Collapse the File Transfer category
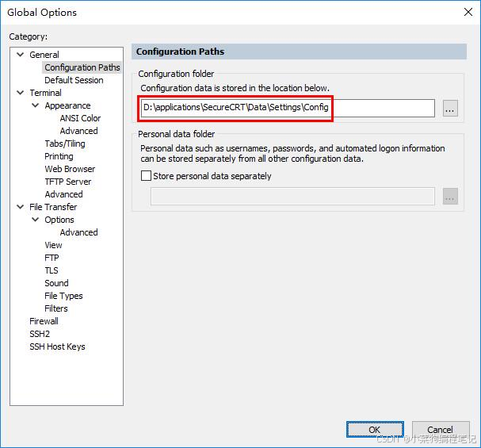The width and height of the screenshot is (481, 448). [21, 207]
